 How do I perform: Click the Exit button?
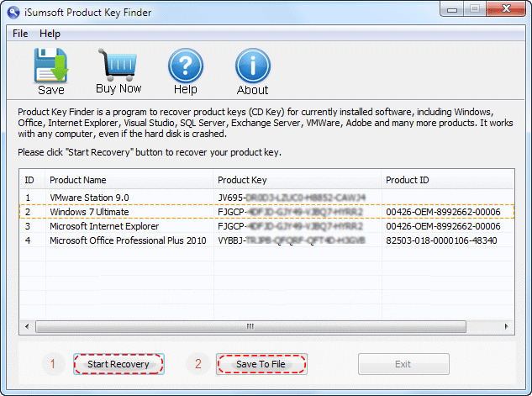403,364
